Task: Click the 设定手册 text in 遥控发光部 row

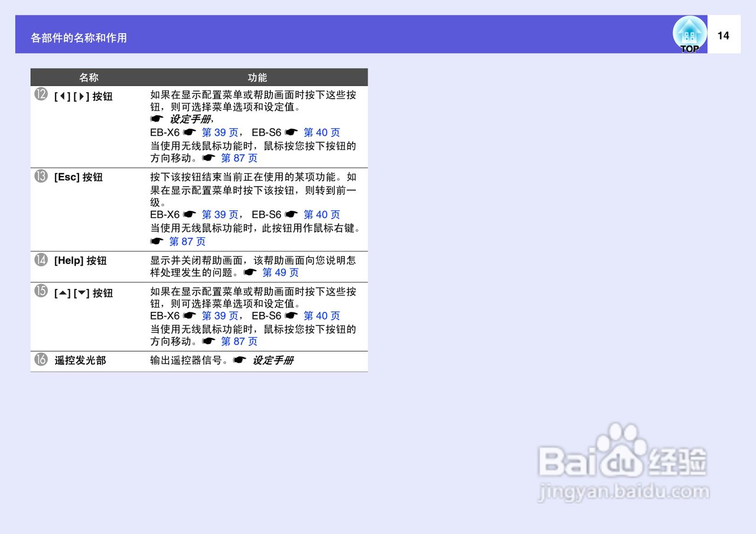Action: click(x=273, y=360)
